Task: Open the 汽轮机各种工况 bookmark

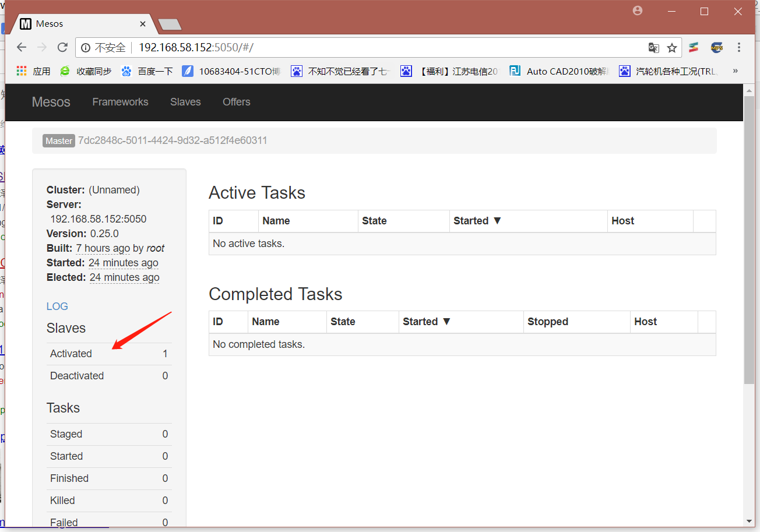Action: [x=668, y=71]
